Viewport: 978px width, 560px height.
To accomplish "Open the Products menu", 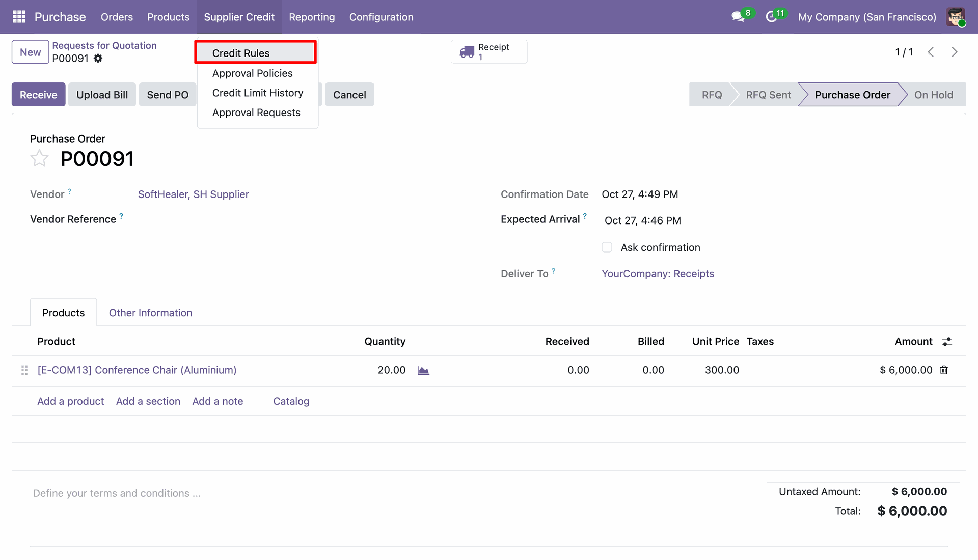I will pyautogui.click(x=168, y=17).
